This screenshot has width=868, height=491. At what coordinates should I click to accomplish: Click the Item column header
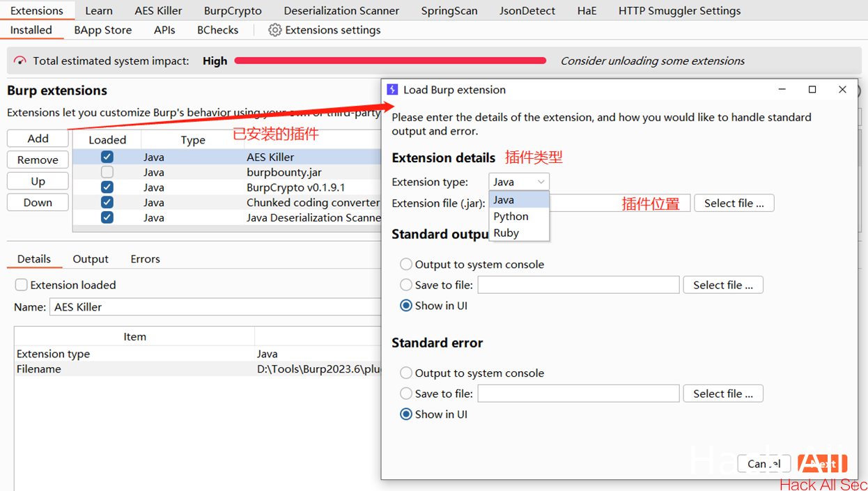[x=134, y=336]
